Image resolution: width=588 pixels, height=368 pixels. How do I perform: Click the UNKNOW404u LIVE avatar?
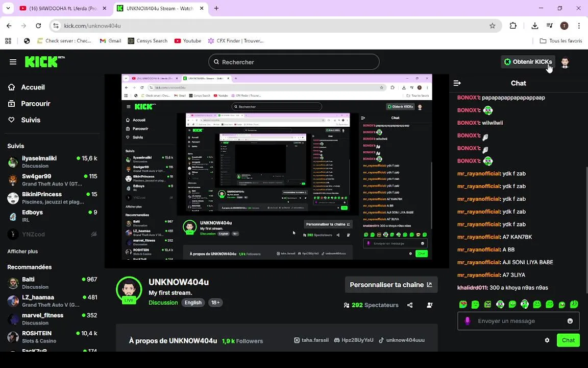(129, 290)
